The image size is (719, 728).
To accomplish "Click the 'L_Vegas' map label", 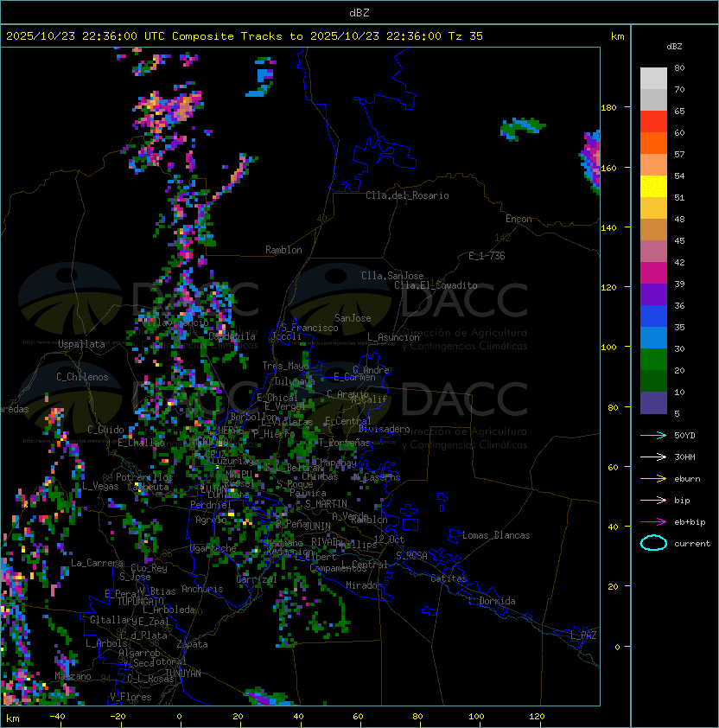I will (100, 486).
